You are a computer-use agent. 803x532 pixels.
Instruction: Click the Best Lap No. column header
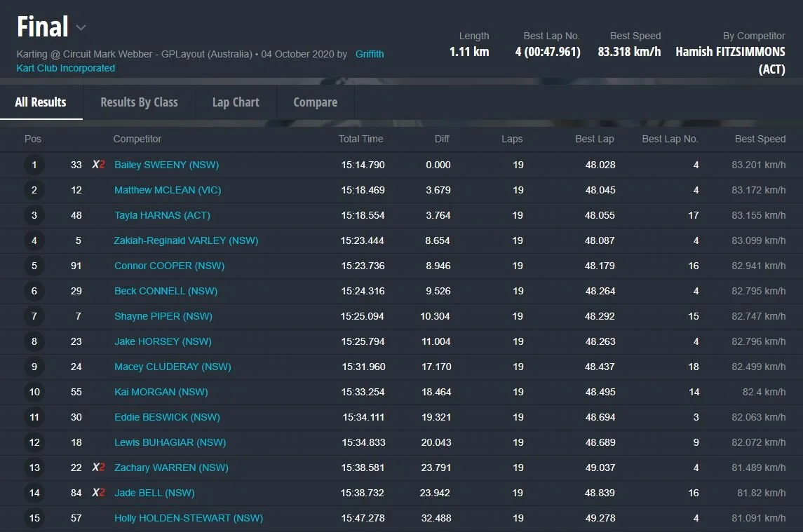(x=670, y=139)
